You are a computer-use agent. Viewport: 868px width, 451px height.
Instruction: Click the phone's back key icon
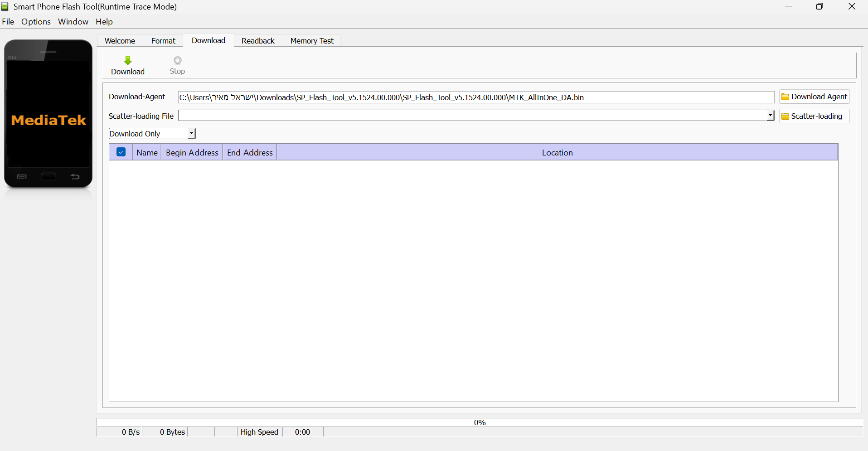click(75, 177)
